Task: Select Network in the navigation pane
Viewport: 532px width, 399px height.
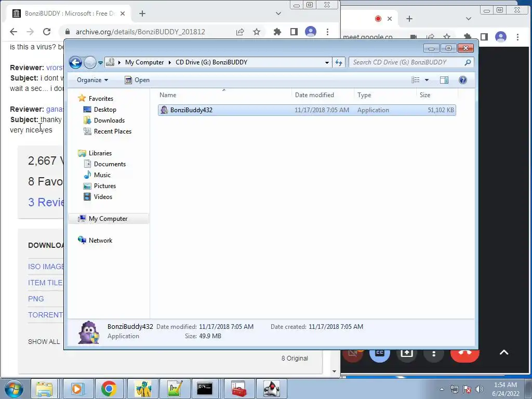Action: coord(100,240)
